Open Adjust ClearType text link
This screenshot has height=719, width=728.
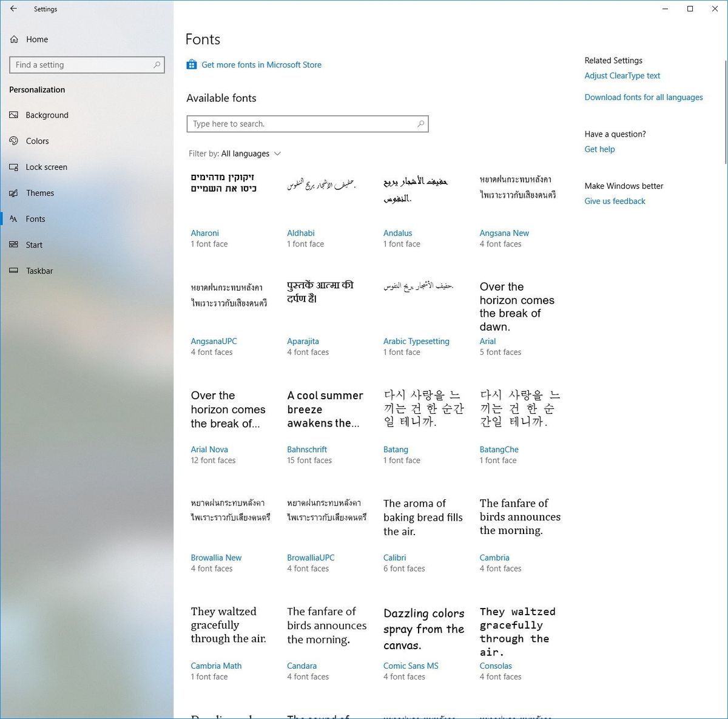click(622, 75)
